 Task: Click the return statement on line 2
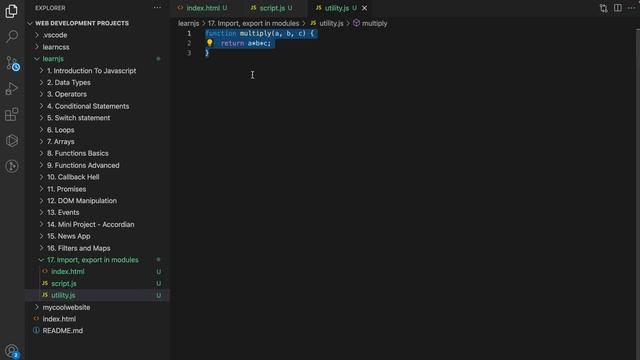coord(246,43)
